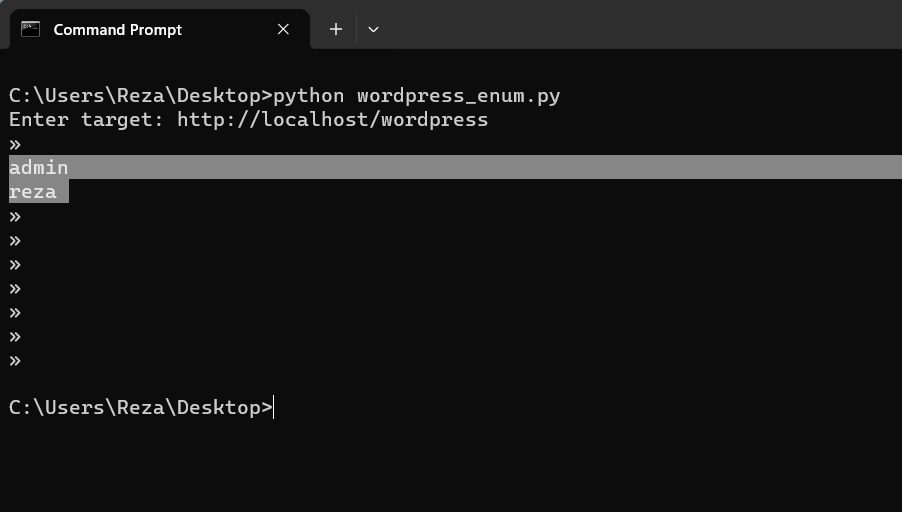The image size is (902, 512).
Task: Click the first C:\Users\Reza\Desktop> prompt at top
Action: pyautogui.click(x=140, y=96)
